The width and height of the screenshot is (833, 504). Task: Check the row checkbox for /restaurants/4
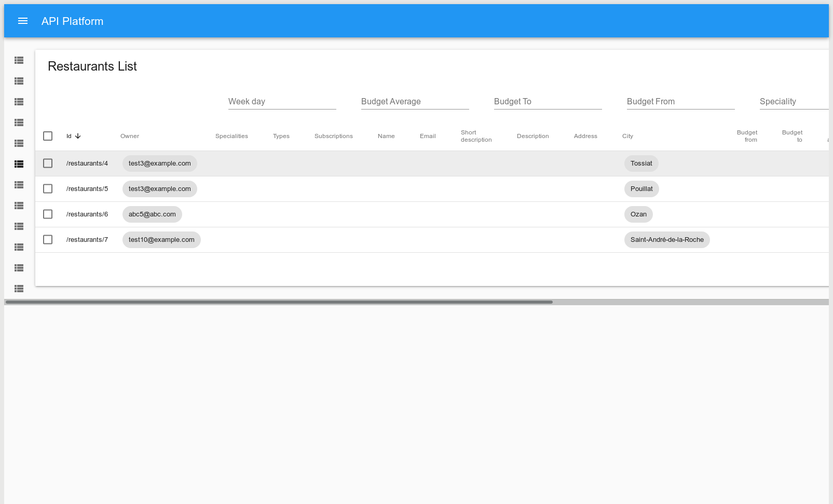48,163
